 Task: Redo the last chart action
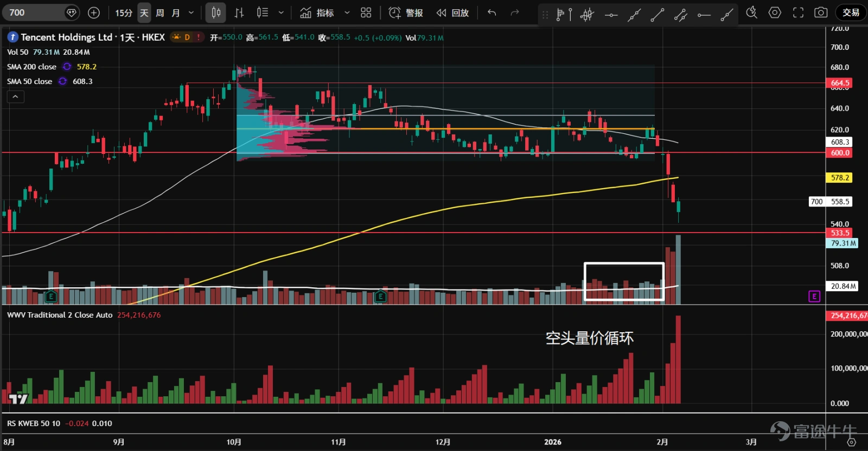(x=515, y=12)
